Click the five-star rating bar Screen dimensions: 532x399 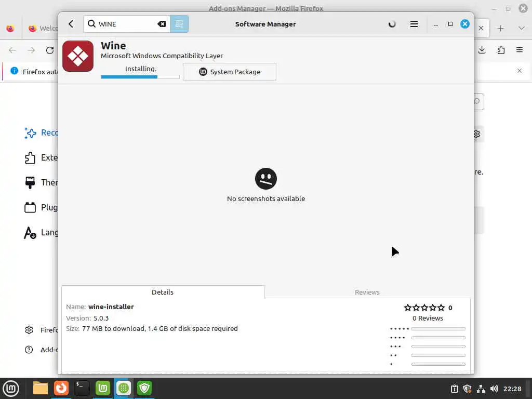(438, 329)
